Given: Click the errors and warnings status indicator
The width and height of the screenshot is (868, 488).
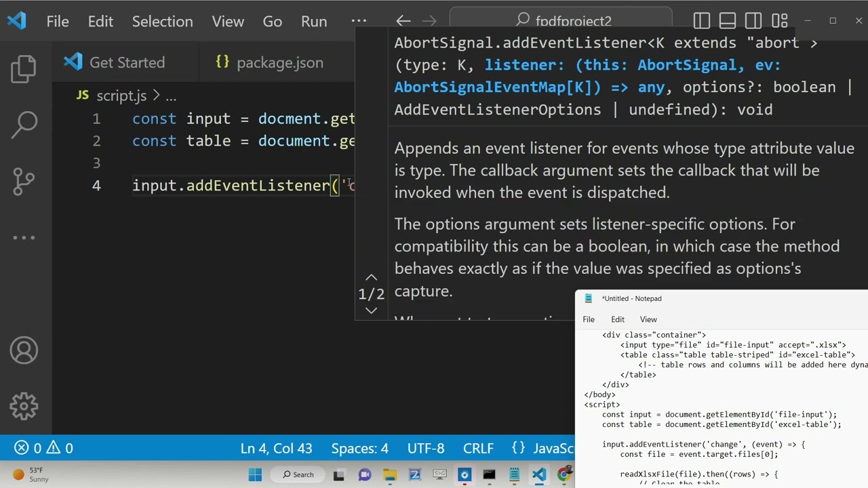Looking at the screenshot, I should pyautogui.click(x=44, y=448).
